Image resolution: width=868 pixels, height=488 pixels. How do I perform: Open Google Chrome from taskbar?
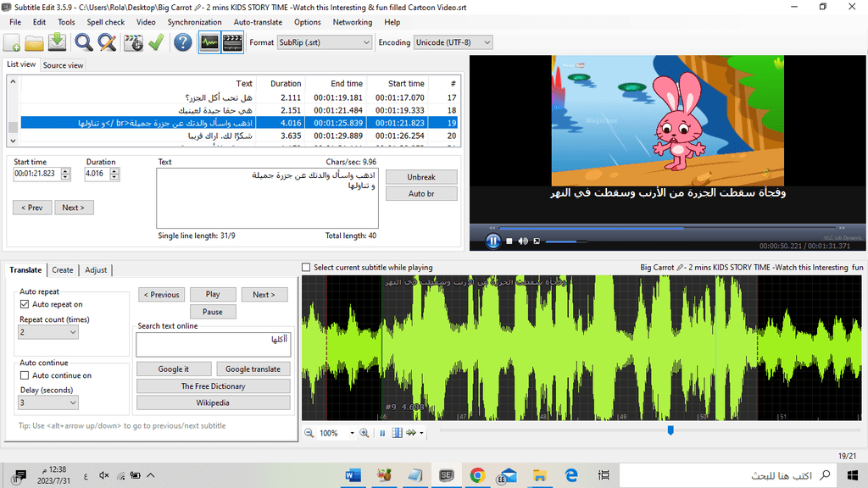point(478,475)
